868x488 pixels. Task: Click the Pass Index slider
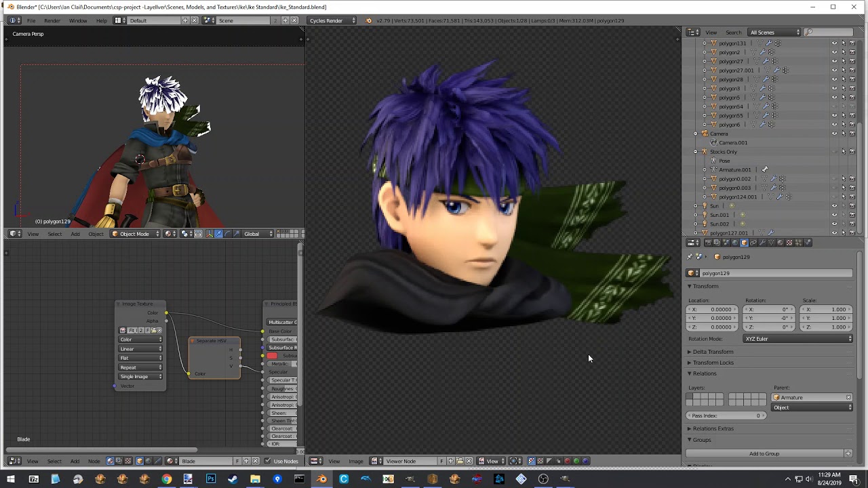point(726,415)
